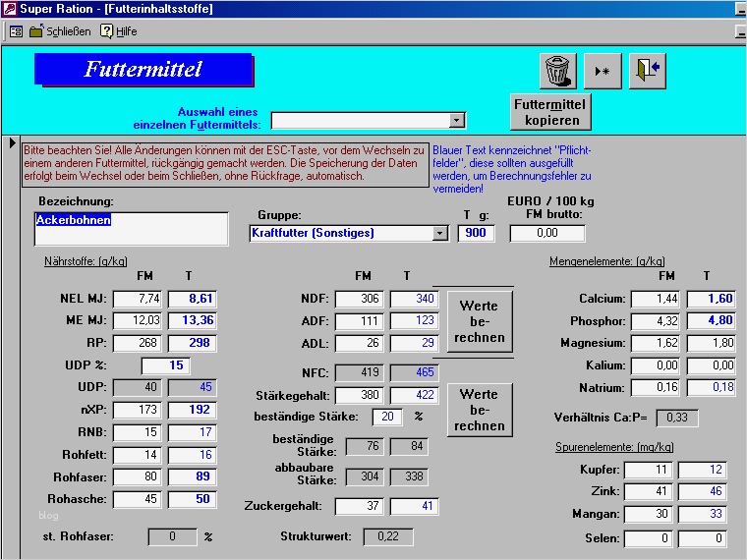
Task: Click the Zink T field 46
Action: [703, 491]
